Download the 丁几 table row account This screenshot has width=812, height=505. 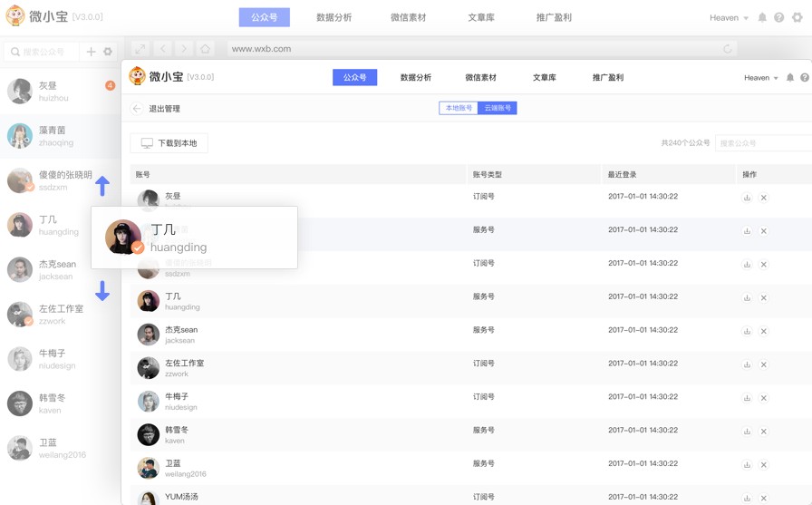(x=747, y=297)
